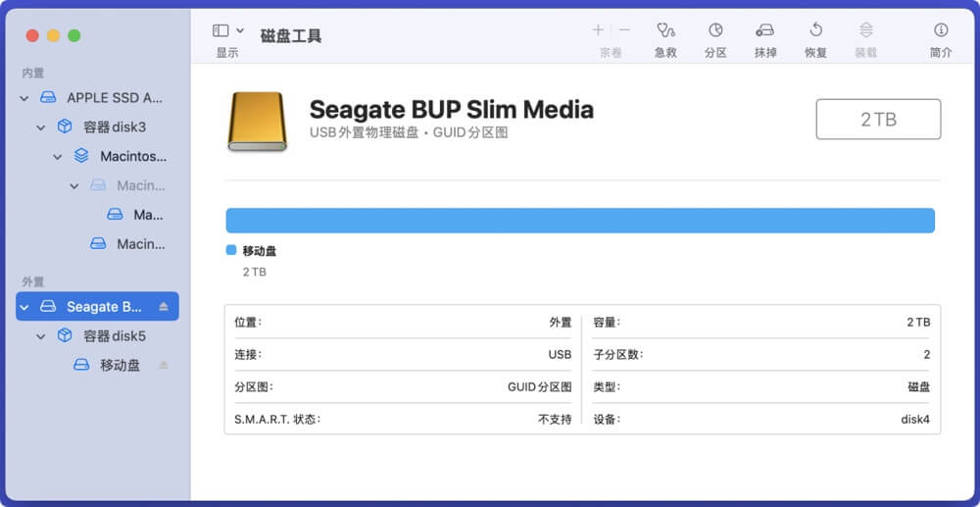Click the 磁盘工具 window title
This screenshot has height=507, width=980.
[291, 35]
